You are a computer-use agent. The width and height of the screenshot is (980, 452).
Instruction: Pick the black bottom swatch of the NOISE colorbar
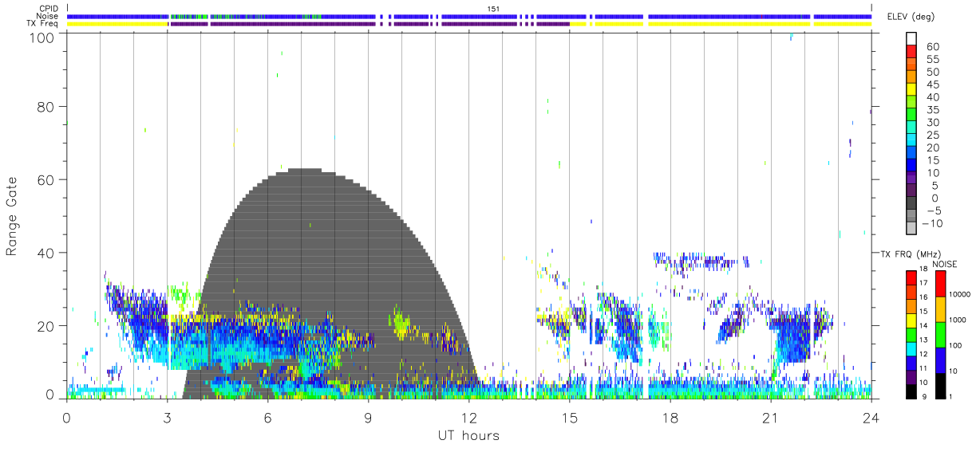coord(940,384)
